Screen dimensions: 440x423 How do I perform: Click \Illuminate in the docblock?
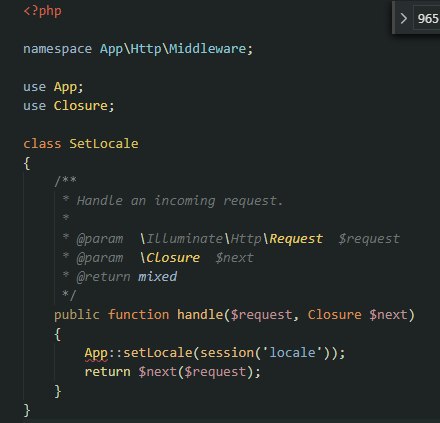tap(181, 239)
